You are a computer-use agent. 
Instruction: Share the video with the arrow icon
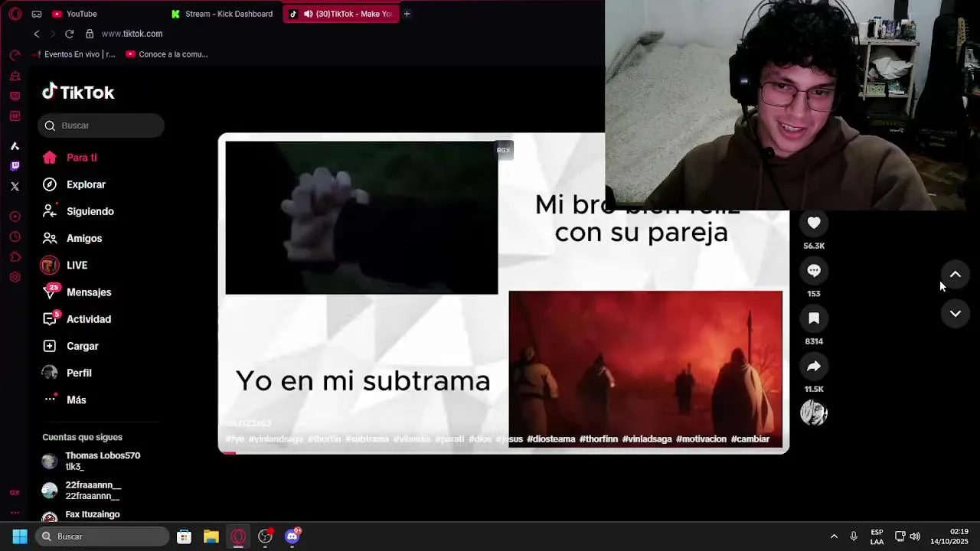pos(814,366)
